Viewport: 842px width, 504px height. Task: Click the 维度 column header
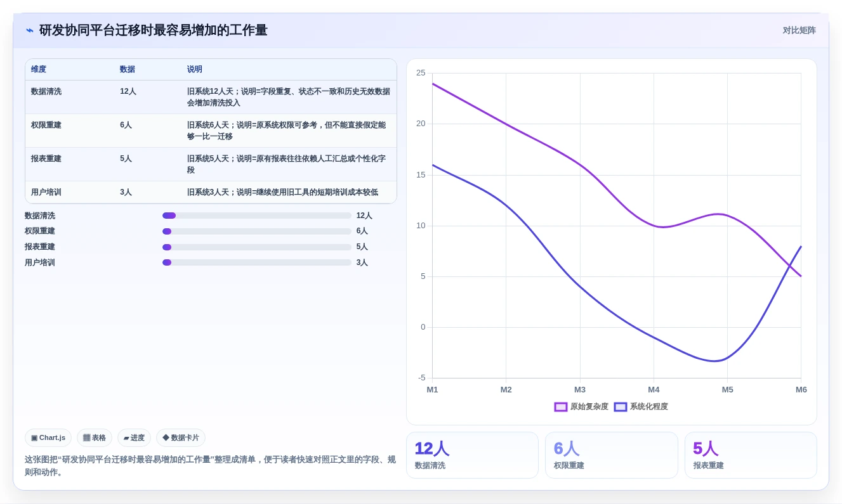39,70
